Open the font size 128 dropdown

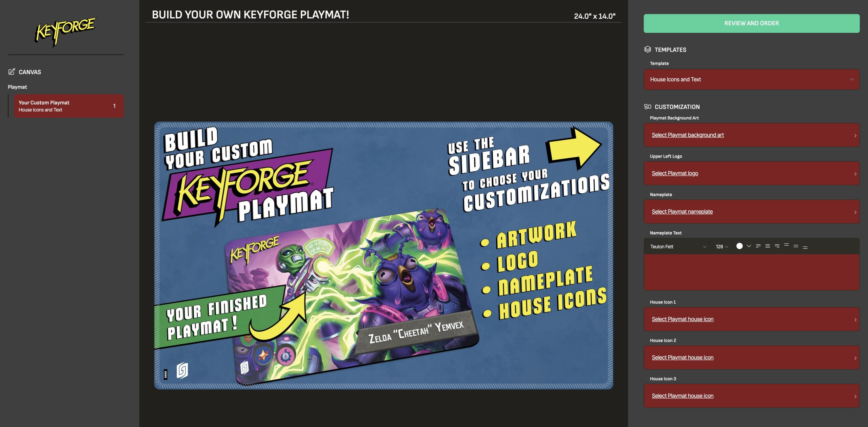click(722, 247)
